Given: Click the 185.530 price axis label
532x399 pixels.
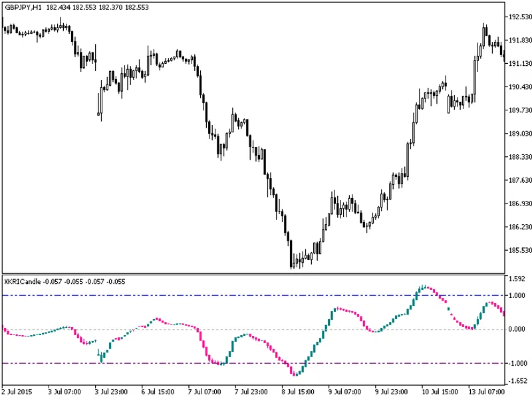Looking at the screenshot, I should 520,251.
